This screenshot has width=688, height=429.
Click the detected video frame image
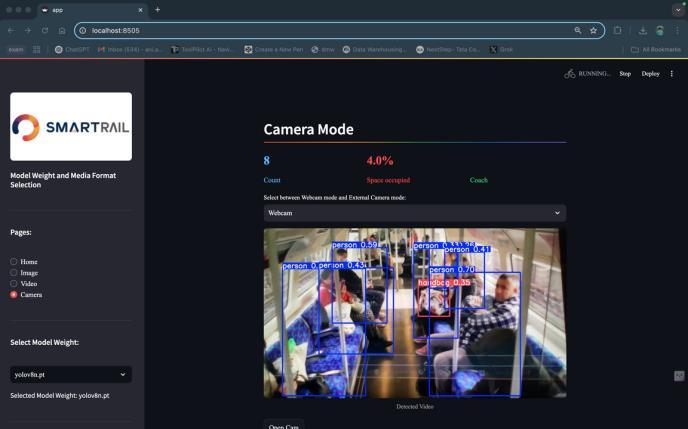pos(415,313)
